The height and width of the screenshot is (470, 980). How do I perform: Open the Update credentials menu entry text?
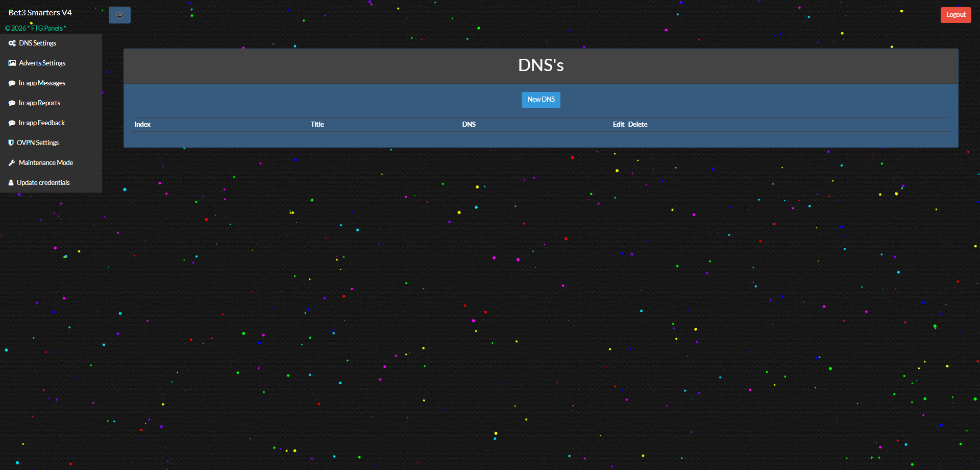pyautogui.click(x=43, y=183)
